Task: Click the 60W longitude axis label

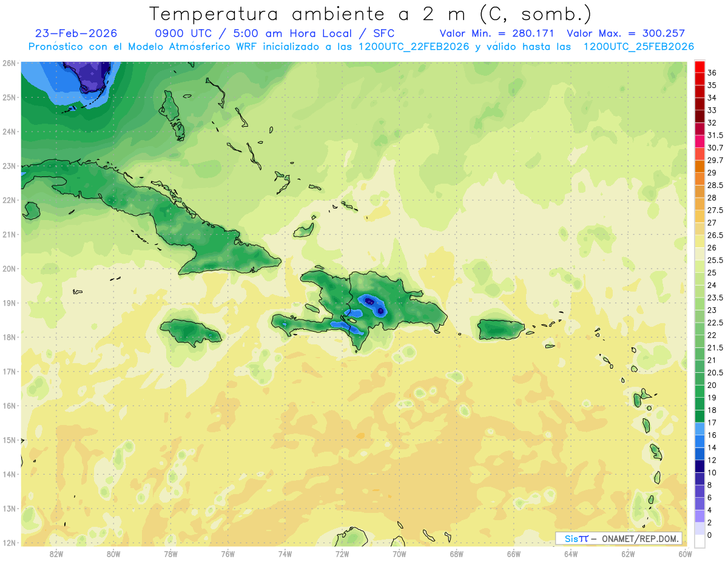Action: (x=686, y=554)
